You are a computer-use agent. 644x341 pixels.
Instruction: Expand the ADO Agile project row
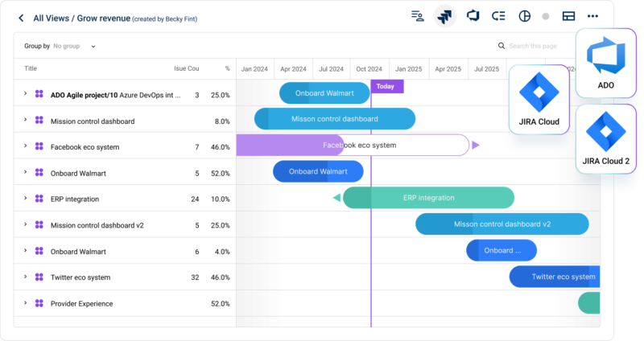[x=26, y=93]
